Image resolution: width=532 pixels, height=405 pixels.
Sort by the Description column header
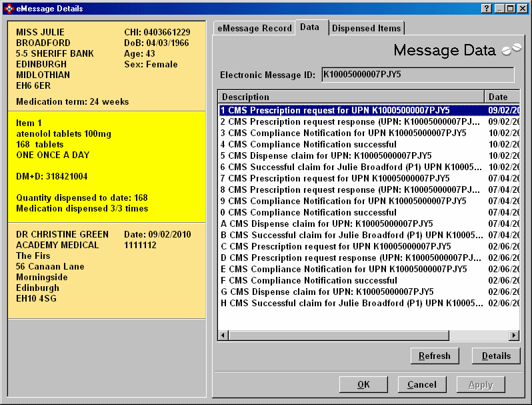pos(351,97)
